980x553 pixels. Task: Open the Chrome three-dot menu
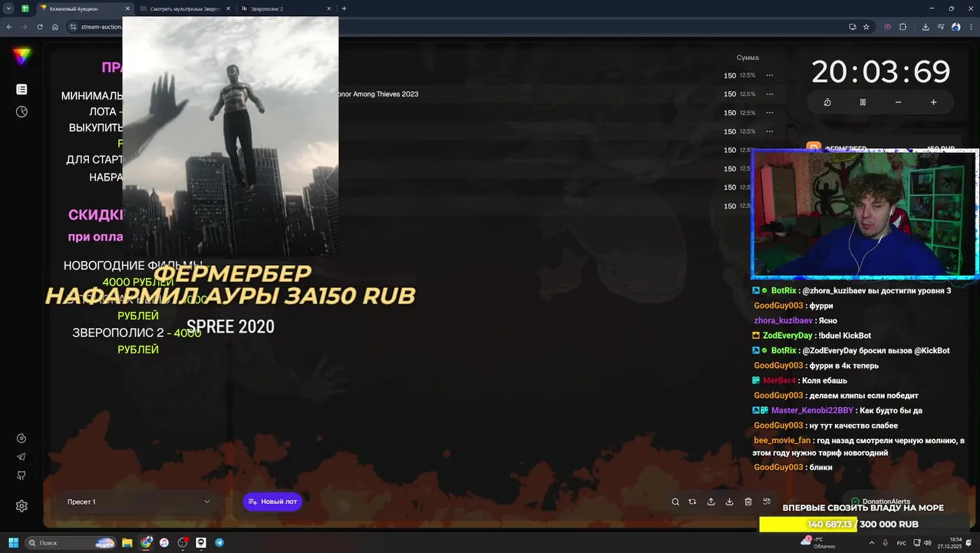970,27
